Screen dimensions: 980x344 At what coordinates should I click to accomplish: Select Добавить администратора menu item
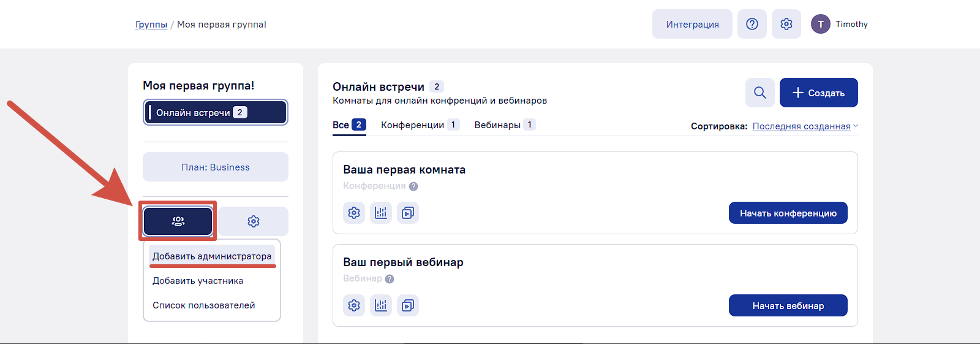tap(212, 256)
